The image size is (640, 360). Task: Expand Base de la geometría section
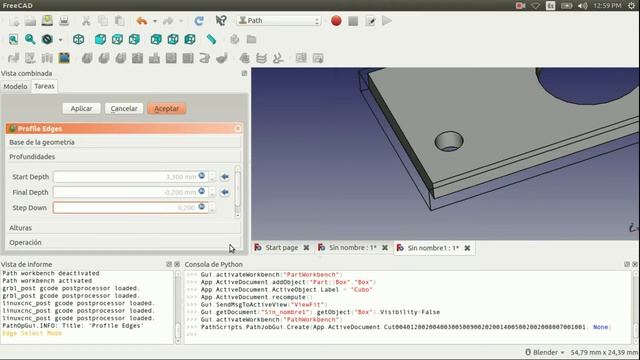click(x=124, y=142)
